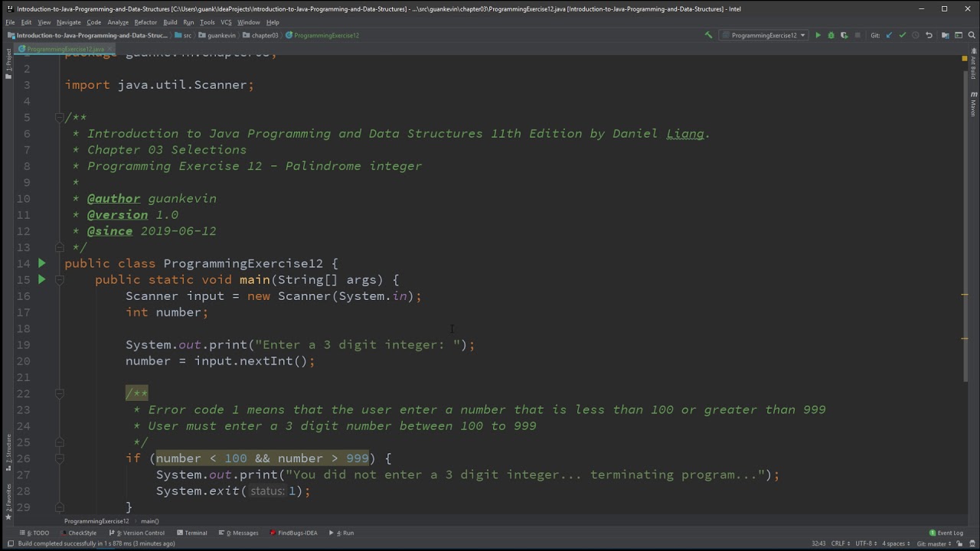
Task: Click the run gutter icon beside main method
Action: click(42, 279)
